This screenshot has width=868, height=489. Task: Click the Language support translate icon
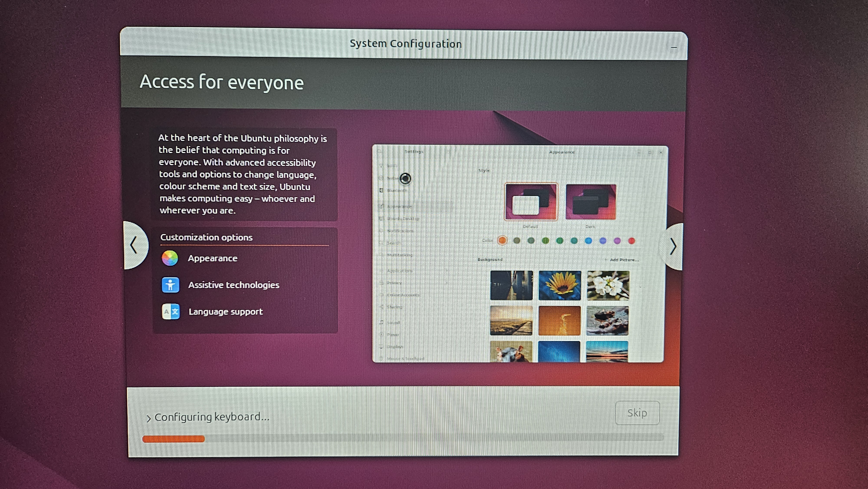point(171,312)
